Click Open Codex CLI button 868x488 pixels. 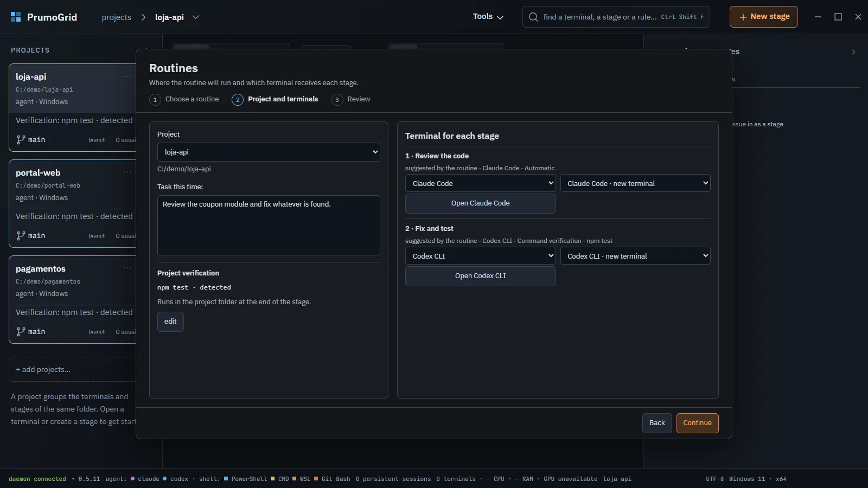[x=481, y=276]
